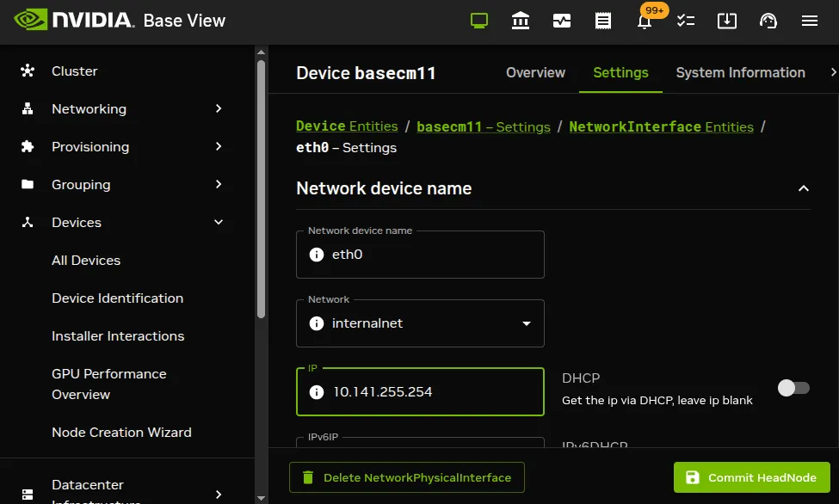Viewport: 839px width, 504px height.
Task: Open the list document icon in top bar
Action: [603, 21]
